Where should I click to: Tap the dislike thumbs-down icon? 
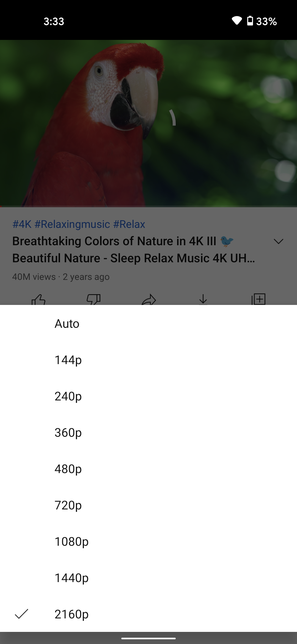(x=94, y=299)
